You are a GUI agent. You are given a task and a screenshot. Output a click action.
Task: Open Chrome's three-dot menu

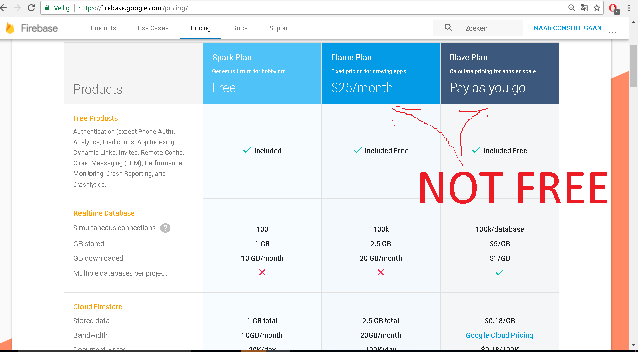629,8
